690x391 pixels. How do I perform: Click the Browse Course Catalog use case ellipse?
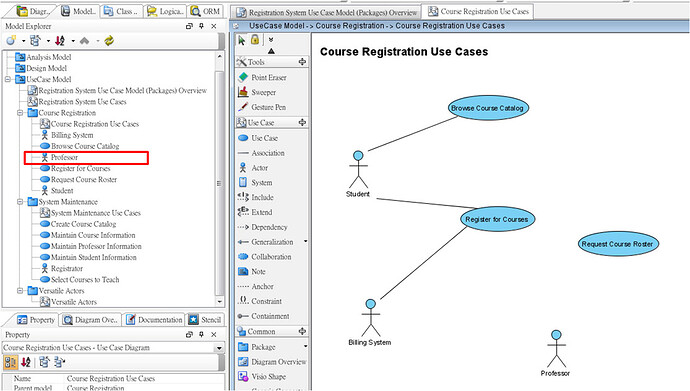tap(488, 108)
